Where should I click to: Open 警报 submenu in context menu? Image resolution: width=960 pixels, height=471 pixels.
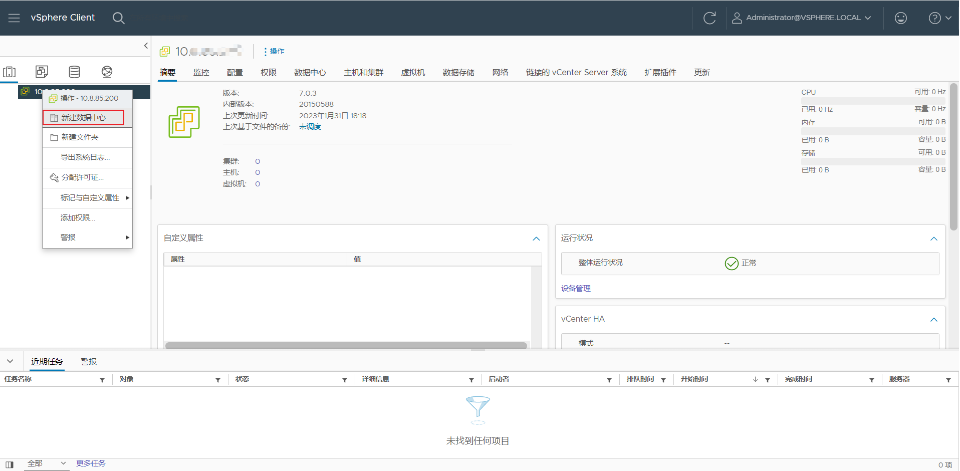(88, 238)
